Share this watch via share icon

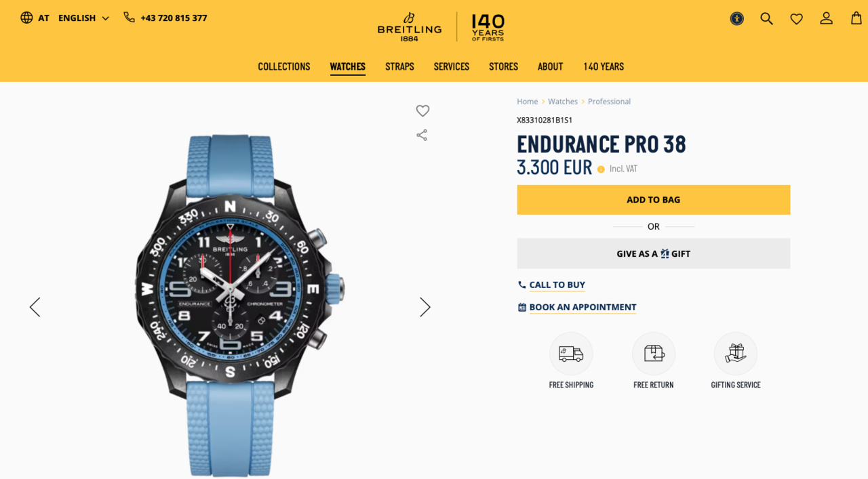pos(422,135)
